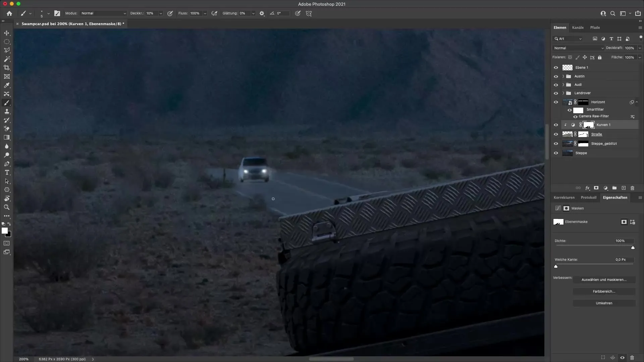Screen dimensions: 644x362
Task: Switch to the Kanäle tab
Action: (x=578, y=27)
